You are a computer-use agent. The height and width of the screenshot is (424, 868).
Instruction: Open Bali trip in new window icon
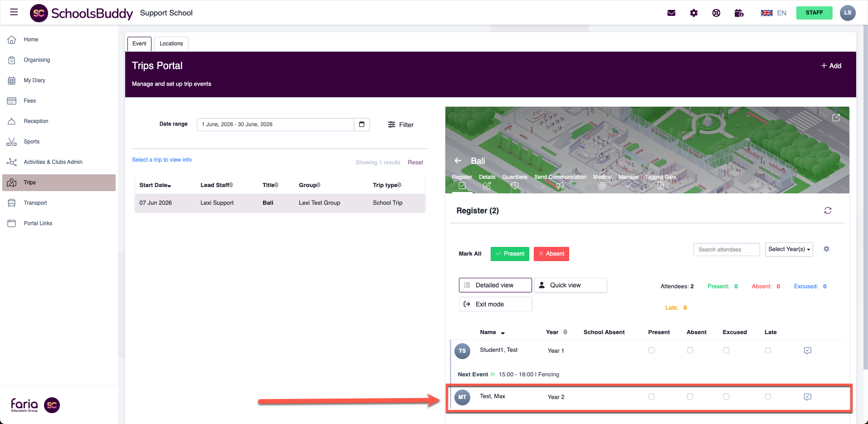pos(836,118)
